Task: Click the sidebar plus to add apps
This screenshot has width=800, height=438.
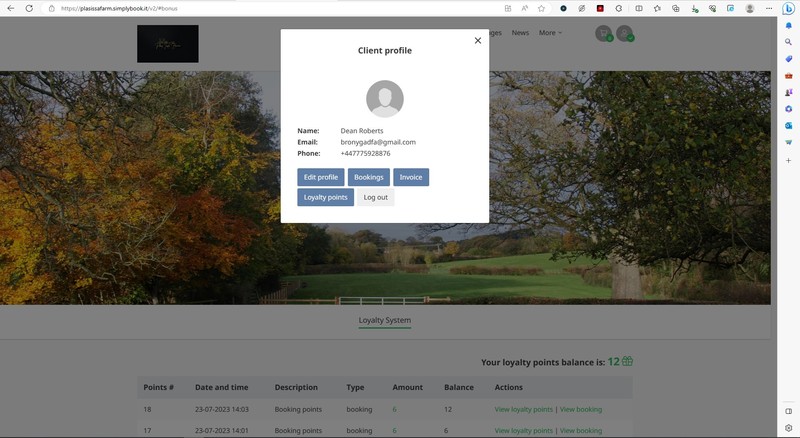Action: (x=788, y=160)
